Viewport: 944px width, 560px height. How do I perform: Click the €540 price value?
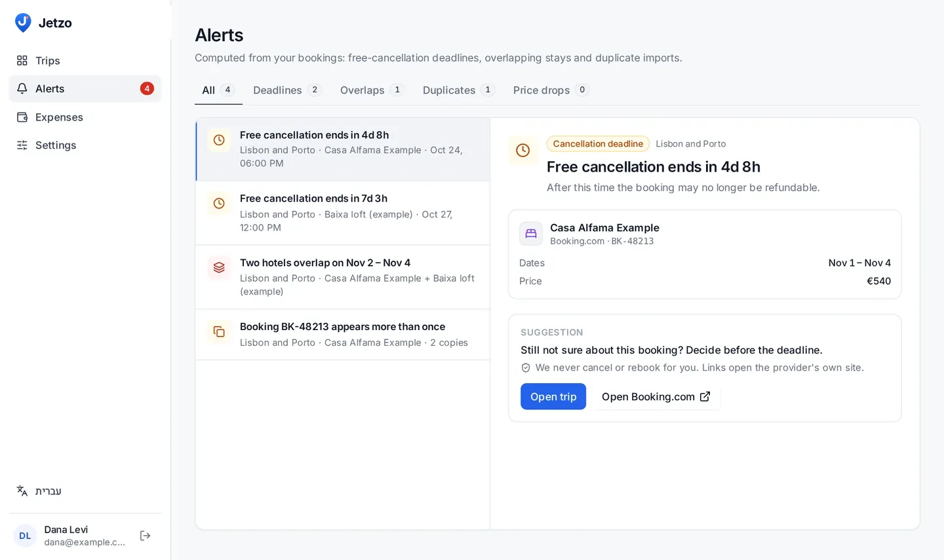click(x=878, y=281)
